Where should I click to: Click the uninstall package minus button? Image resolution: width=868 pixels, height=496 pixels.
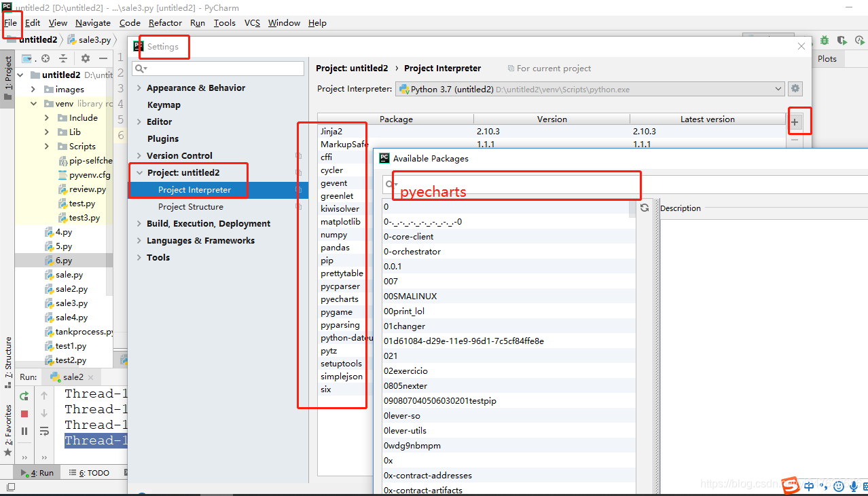click(x=795, y=140)
